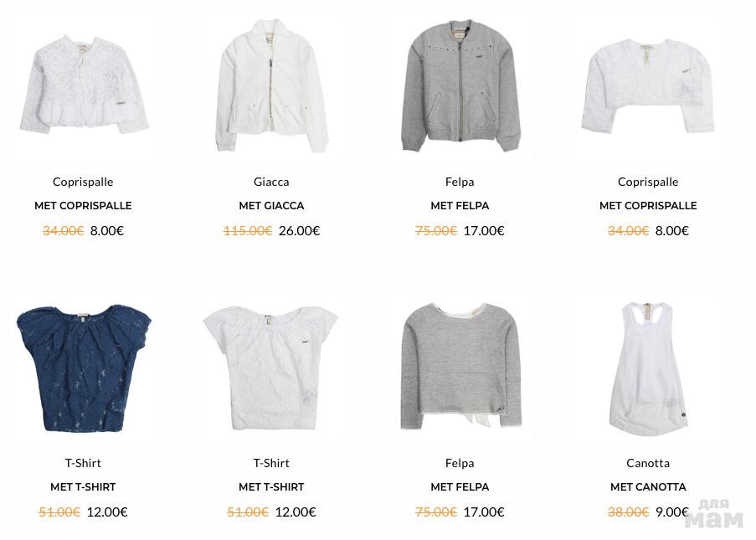Screen dimensions: 756x540
Task: Click the crossed-out 115.00€ original price
Action: (x=248, y=230)
